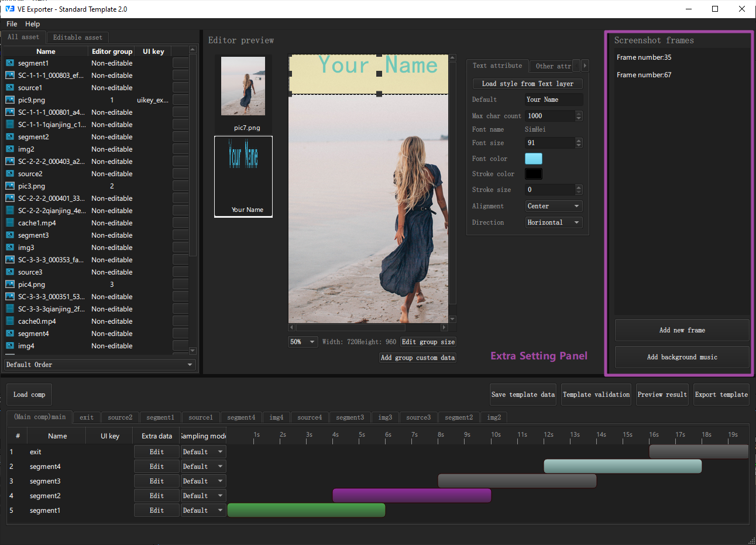Open Sampling mode dropdown for exit row
Image resolution: width=756 pixels, height=545 pixels.
(x=203, y=452)
